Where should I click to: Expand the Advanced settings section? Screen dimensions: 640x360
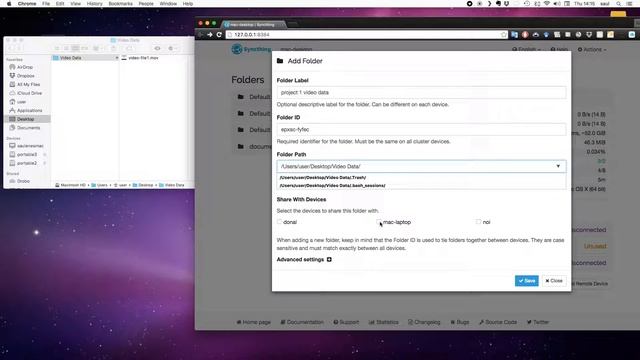[304, 260]
